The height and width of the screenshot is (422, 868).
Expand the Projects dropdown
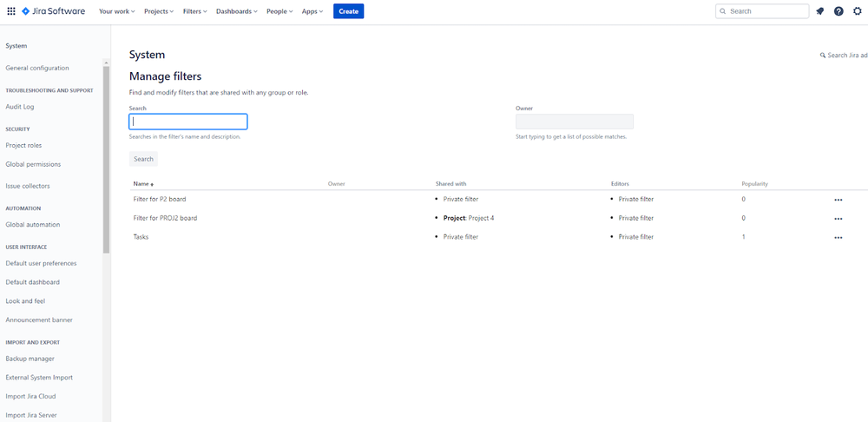coord(158,11)
